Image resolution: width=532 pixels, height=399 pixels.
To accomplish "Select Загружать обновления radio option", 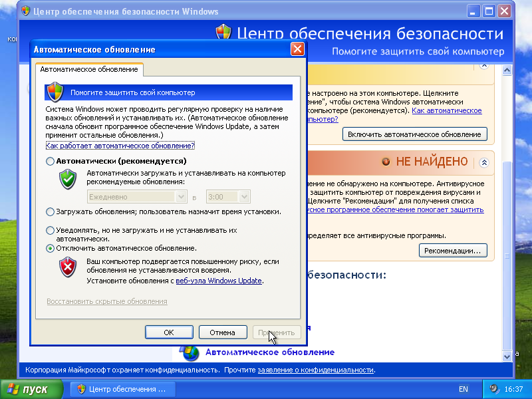I will (x=50, y=211).
